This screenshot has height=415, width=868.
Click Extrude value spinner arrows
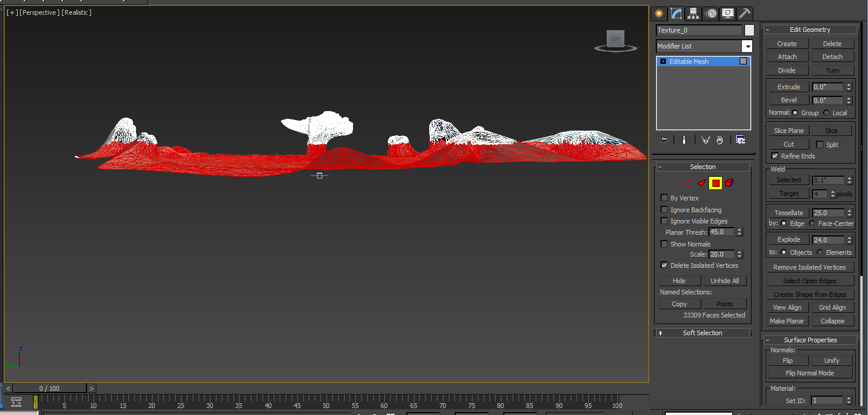click(x=849, y=87)
